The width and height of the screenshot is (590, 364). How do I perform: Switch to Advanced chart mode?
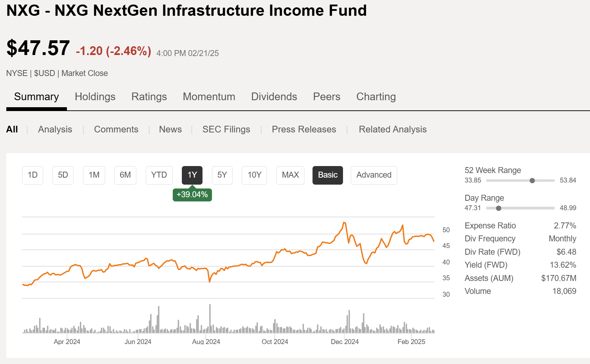click(x=373, y=175)
